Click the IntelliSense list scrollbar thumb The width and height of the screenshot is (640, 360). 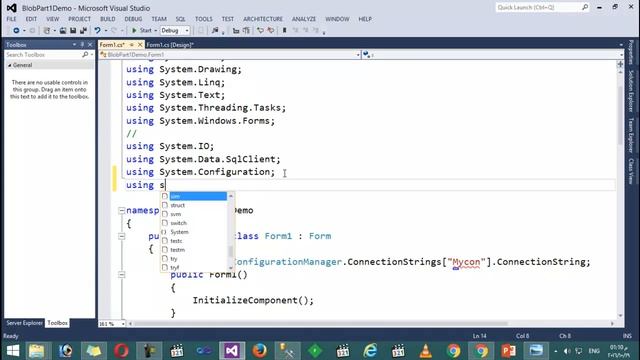(x=231, y=251)
